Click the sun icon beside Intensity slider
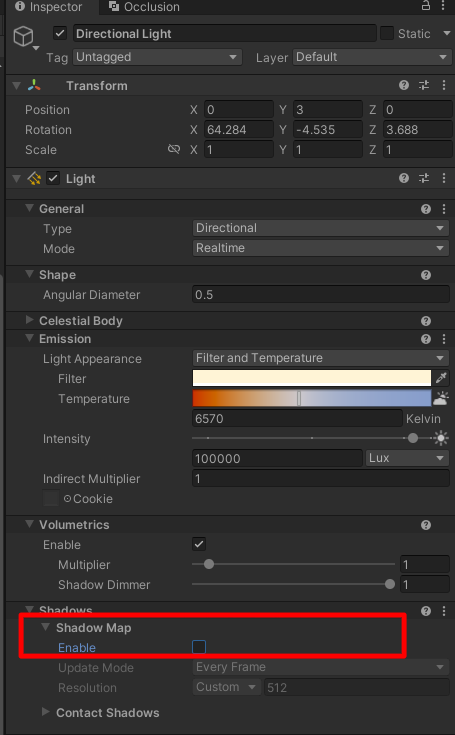The width and height of the screenshot is (455, 735). tap(441, 438)
